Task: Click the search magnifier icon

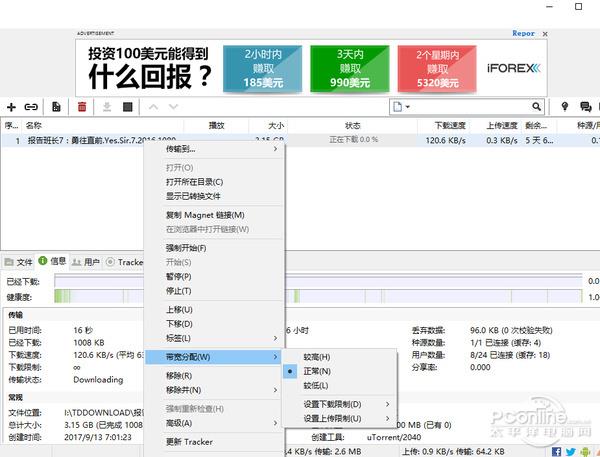Action: coord(536,107)
